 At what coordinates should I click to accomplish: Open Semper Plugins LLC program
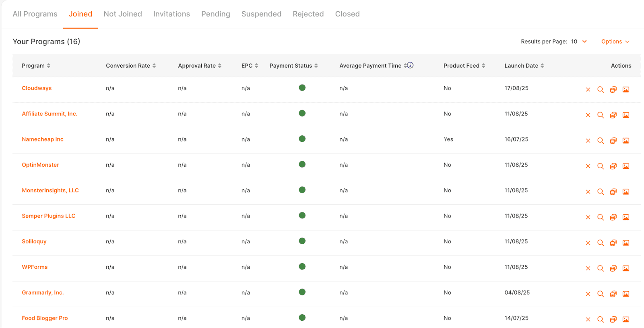49,216
